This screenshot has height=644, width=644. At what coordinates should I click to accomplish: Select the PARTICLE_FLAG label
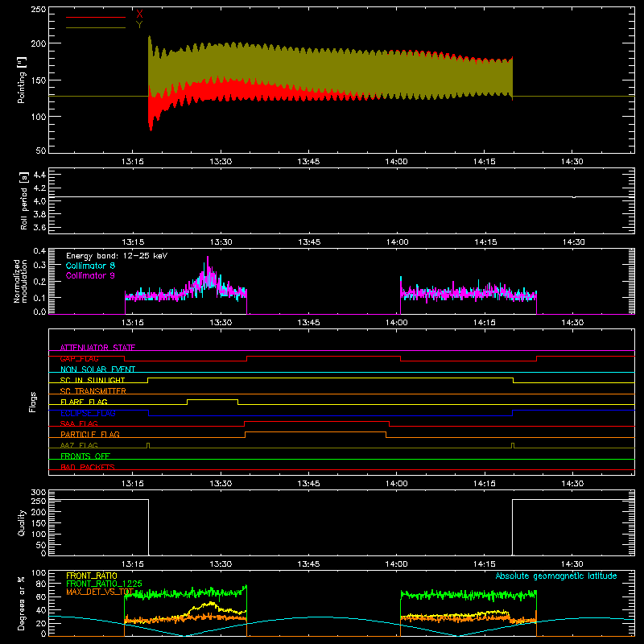[90, 434]
